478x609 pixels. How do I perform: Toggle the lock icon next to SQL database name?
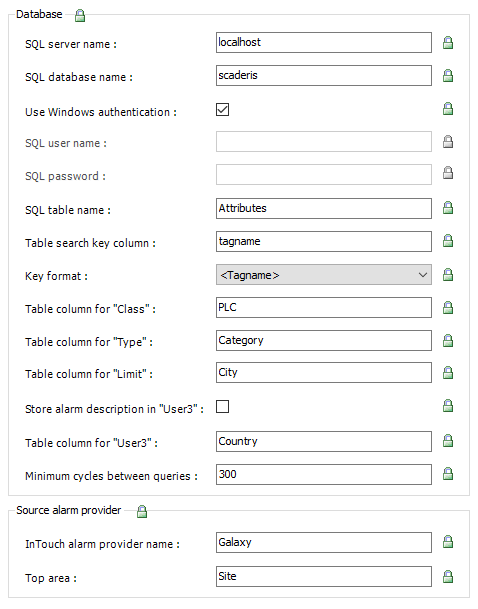[x=448, y=76]
